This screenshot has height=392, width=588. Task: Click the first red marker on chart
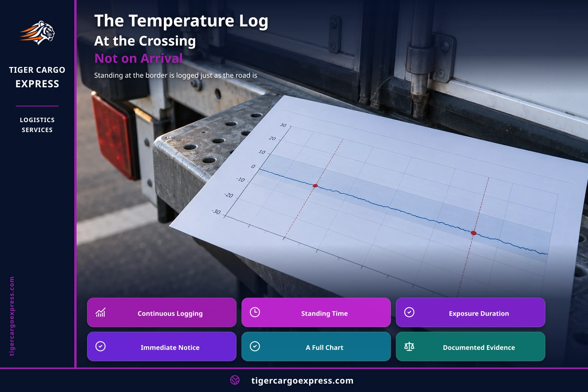click(315, 186)
